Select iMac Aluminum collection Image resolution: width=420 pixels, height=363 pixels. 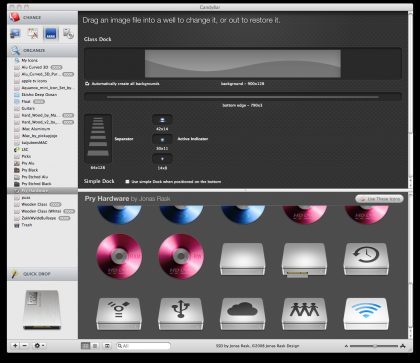coord(42,129)
